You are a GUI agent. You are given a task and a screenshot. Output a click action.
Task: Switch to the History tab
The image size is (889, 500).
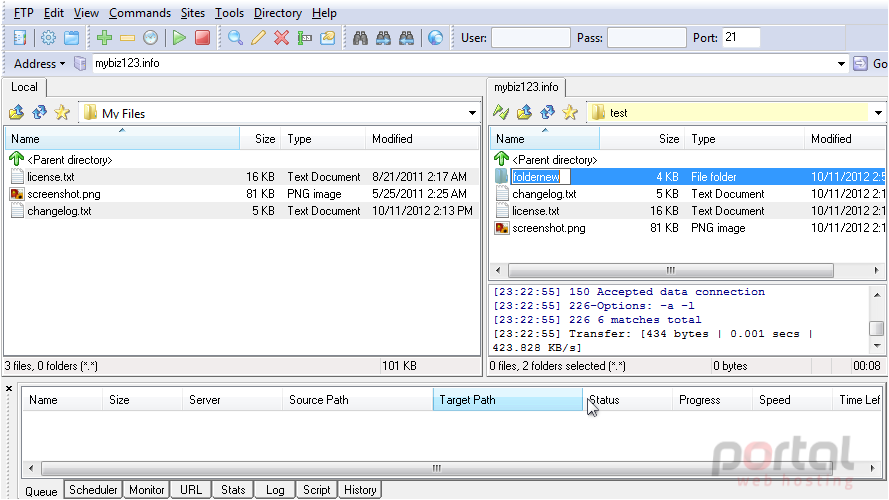point(360,490)
